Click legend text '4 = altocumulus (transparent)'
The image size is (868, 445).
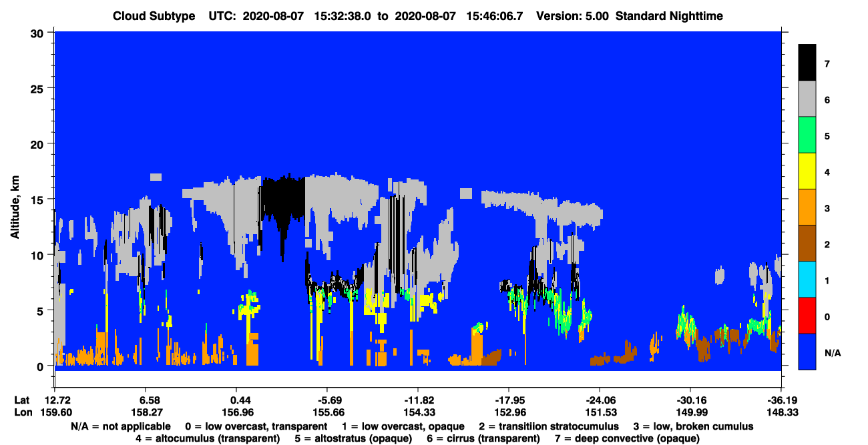pyautogui.click(x=208, y=438)
